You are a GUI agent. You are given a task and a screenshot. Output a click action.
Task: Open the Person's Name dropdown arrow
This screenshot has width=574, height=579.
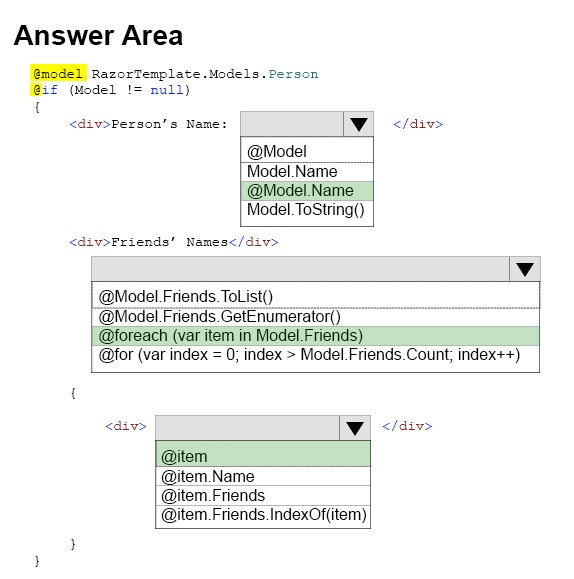click(358, 124)
